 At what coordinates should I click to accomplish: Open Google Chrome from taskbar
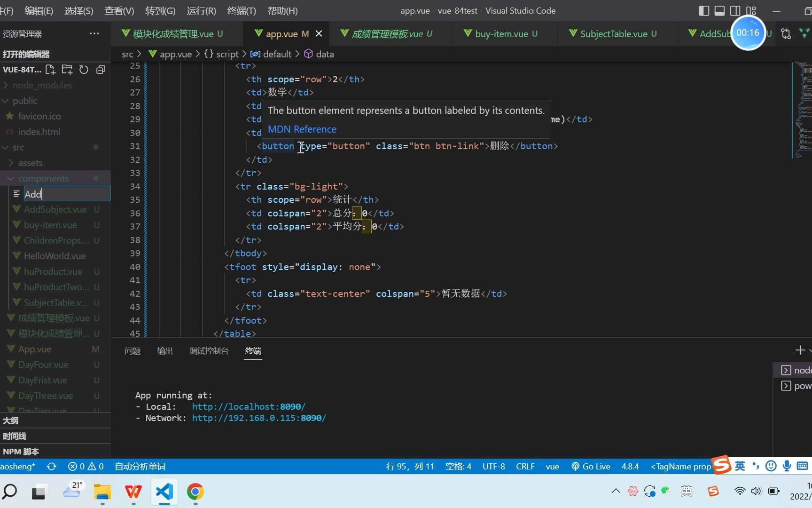click(x=195, y=492)
